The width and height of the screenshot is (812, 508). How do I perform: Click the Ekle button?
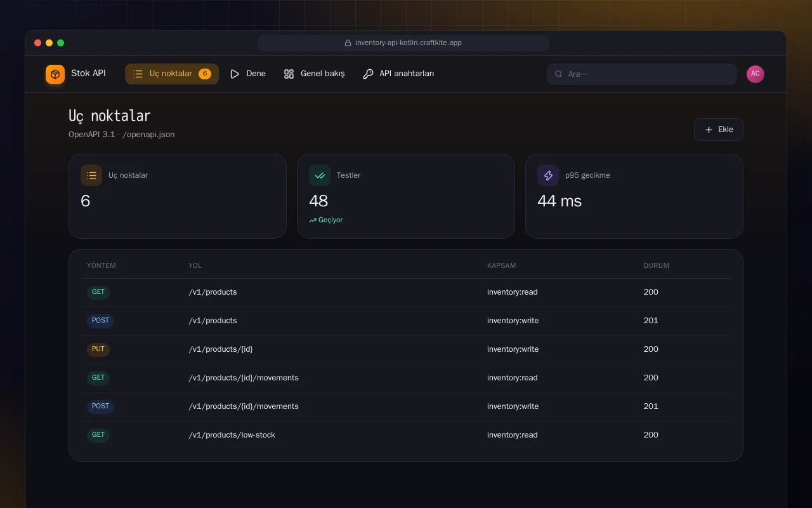point(719,130)
